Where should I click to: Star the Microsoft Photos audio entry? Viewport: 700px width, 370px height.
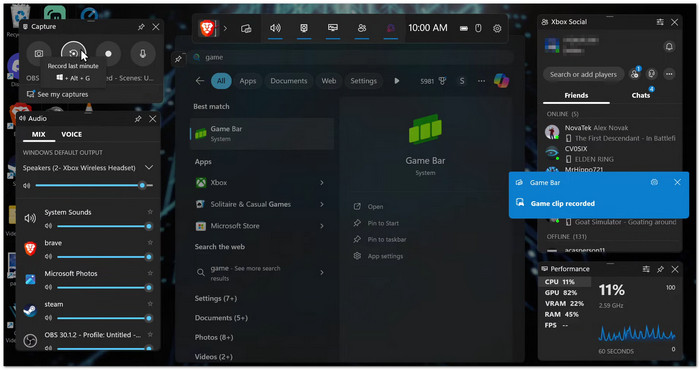click(150, 273)
